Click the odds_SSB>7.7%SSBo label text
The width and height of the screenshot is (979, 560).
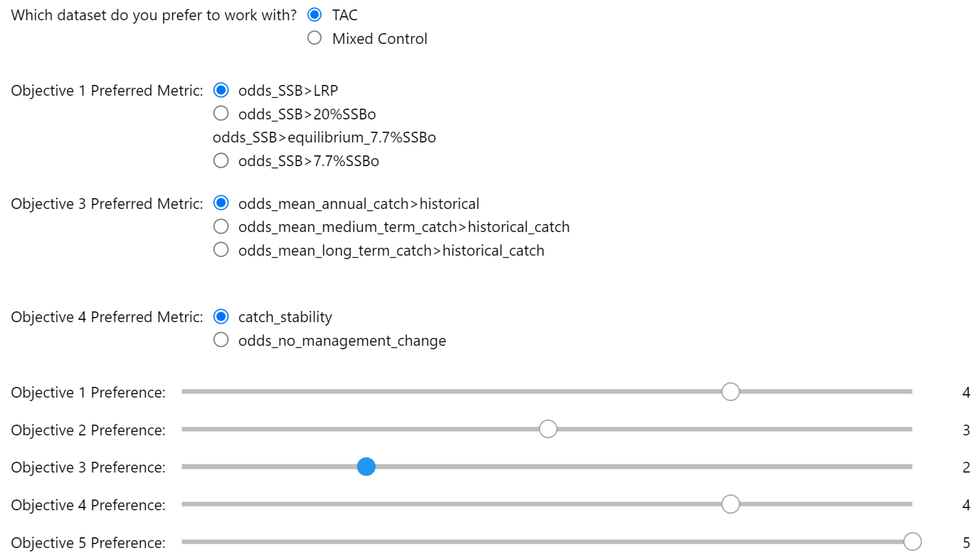[308, 162]
